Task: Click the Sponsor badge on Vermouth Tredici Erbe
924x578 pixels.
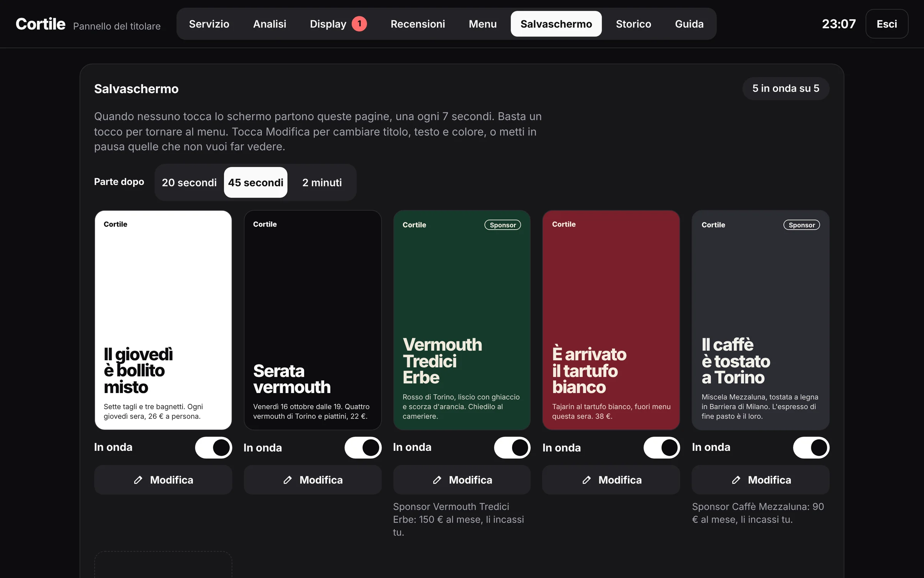Action: pos(502,225)
